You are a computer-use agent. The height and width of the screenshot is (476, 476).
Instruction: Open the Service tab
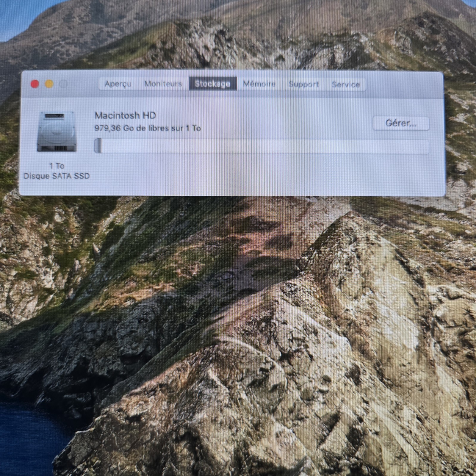click(x=346, y=85)
